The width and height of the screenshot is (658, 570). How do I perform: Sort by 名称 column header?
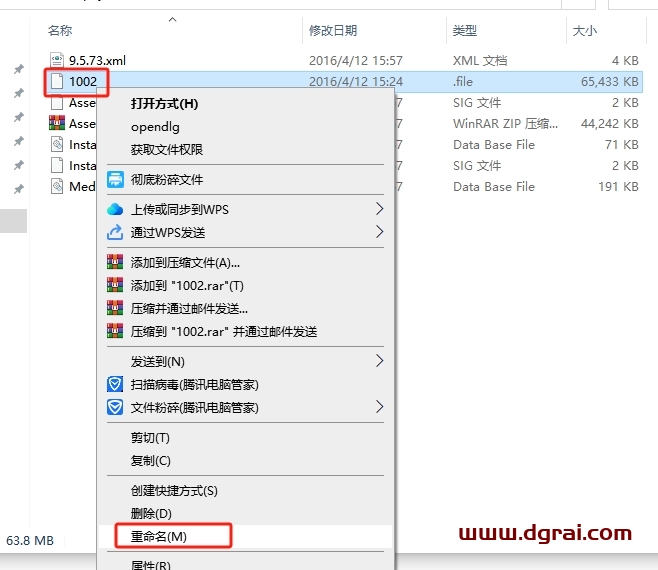tap(60, 30)
